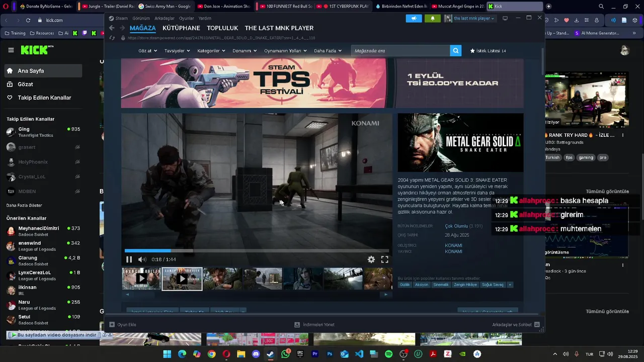Image resolution: width=644 pixels, height=362 pixels.
Task: Expand the Tavsiyeler dropdown
Action: [x=177, y=51]
